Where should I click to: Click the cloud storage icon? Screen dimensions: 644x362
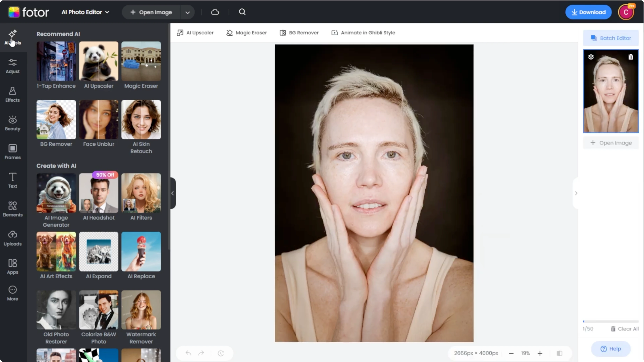pyautogui.click(x=215, y=12)
